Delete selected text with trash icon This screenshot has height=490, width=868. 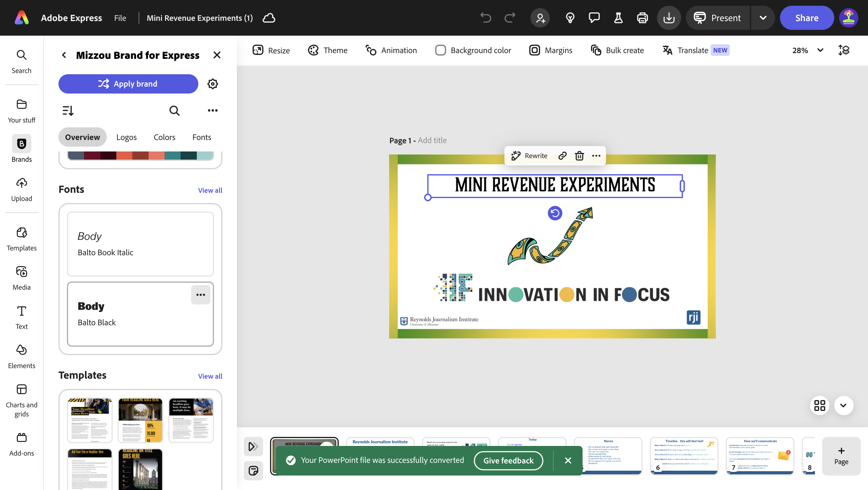coord(579,155)
